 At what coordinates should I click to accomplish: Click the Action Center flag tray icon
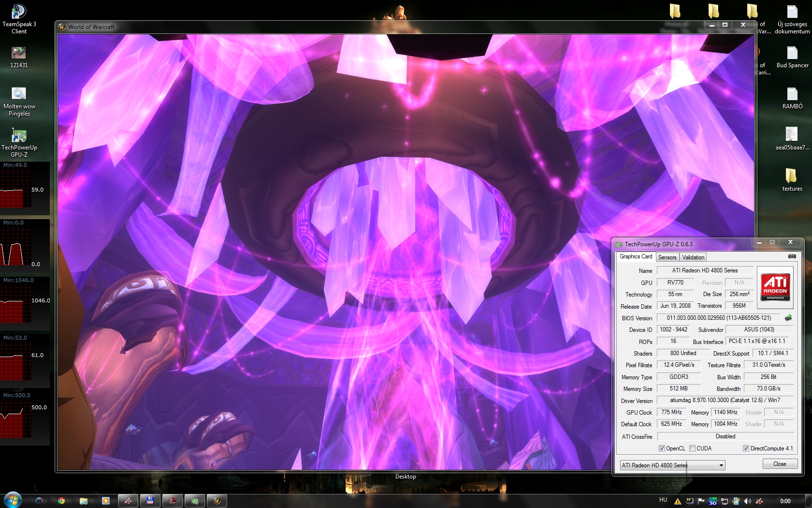701,501
